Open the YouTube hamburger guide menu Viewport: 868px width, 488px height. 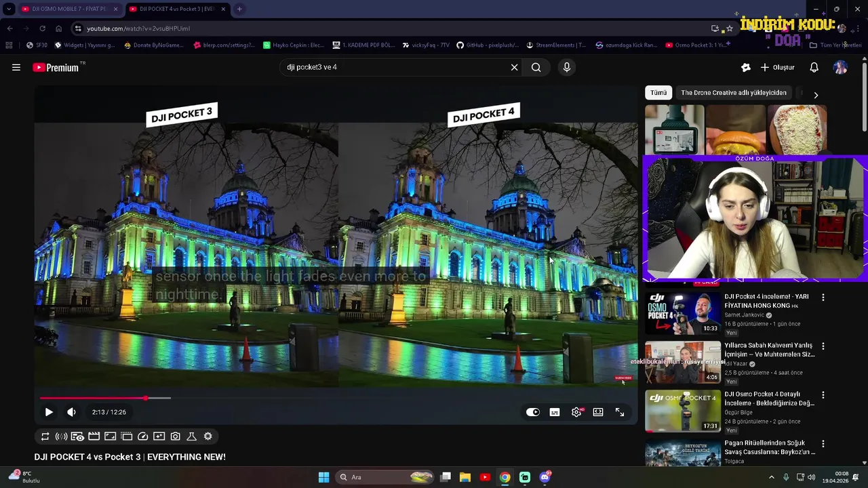pos(16,67)
